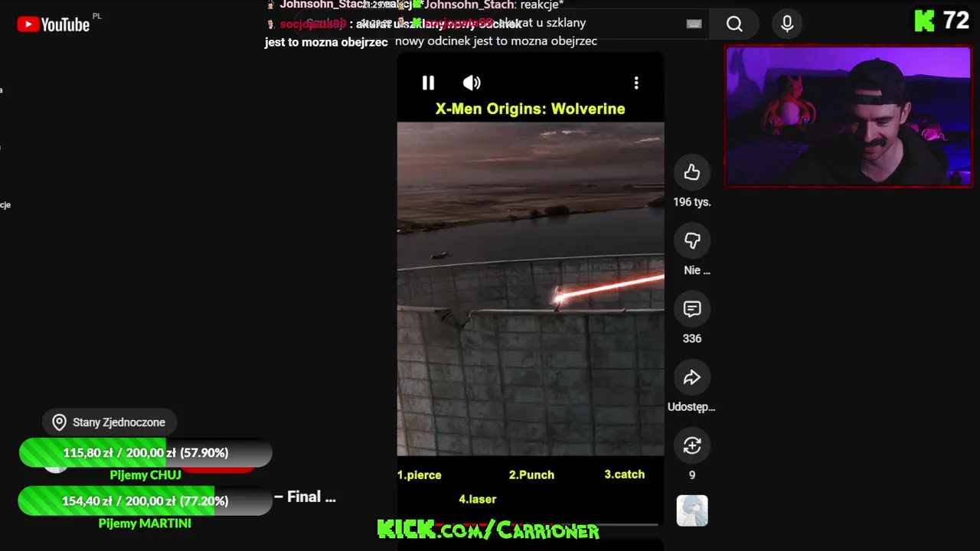The width and height of the screenshot is (980, 551).
Task: Click the '2.Punch' caption
Action: pos(531,475)
